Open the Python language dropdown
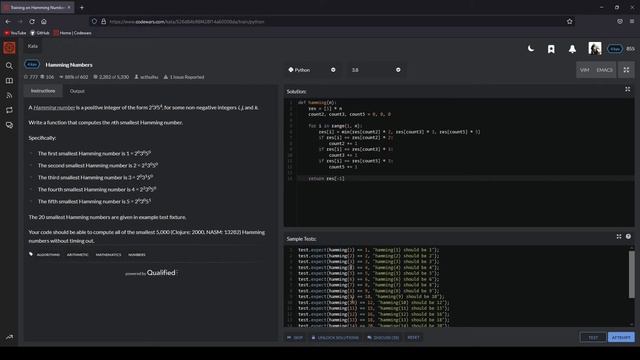This screenshot has width=640, height=360. 312,70
